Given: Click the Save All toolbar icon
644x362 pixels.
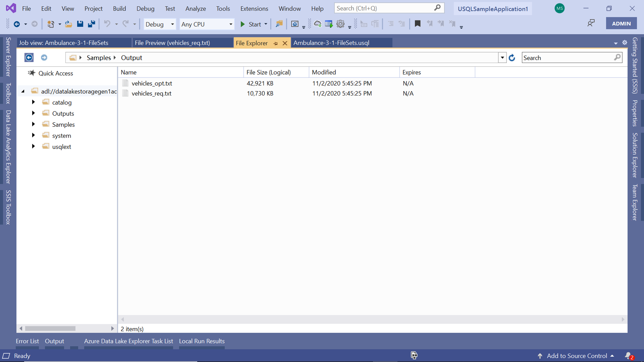Looking at the screenshot, I should (91, 24).
